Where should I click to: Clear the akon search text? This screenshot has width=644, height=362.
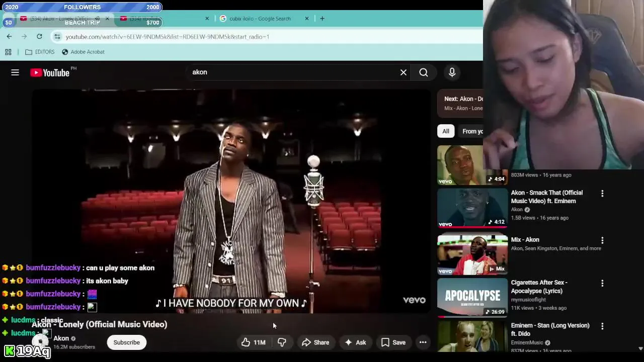[x=404, y=72]
